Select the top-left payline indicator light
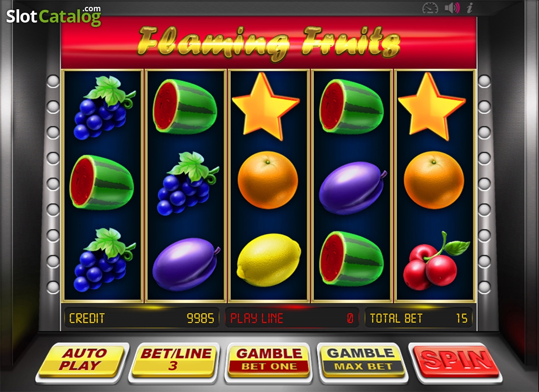The height and width of the screenshot is (392, 539). (x=53, y=81)
